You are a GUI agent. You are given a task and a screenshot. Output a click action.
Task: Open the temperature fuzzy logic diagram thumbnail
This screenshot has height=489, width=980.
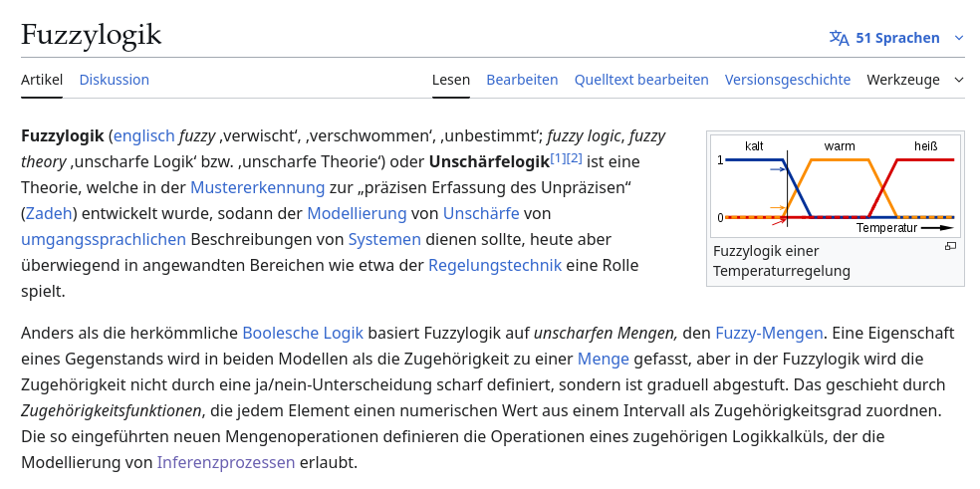point(835,185)
